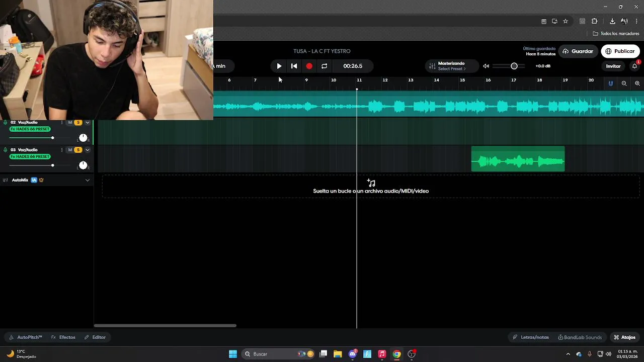Mute track 02 Voz/Audio
The width and height of the screenshot is (644, 362).
(70, 122)
